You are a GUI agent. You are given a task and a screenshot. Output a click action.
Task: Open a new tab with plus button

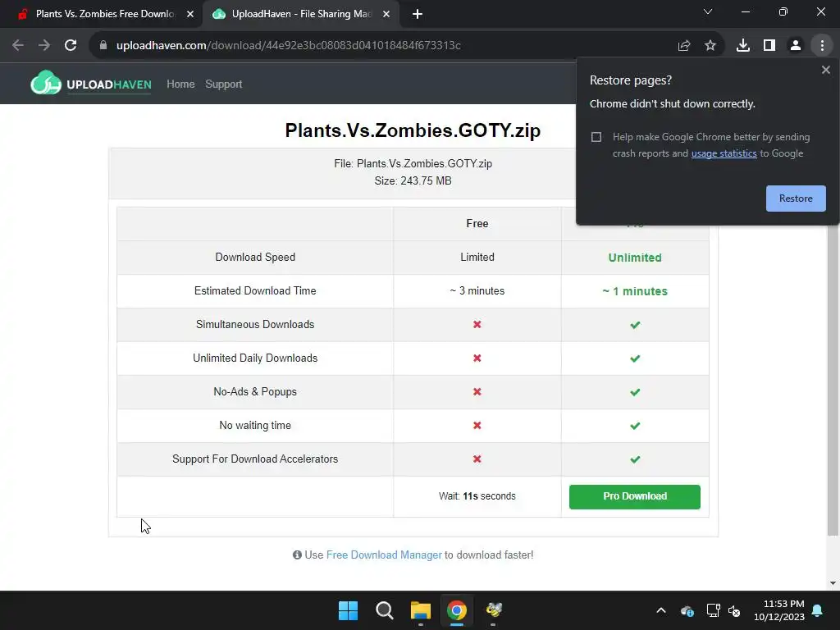click(418, 14)
